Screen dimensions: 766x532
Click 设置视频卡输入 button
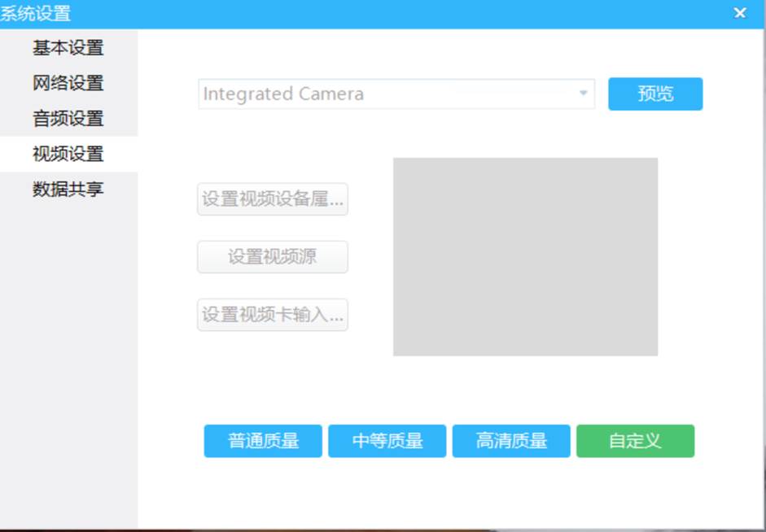(x=273, y=315)
